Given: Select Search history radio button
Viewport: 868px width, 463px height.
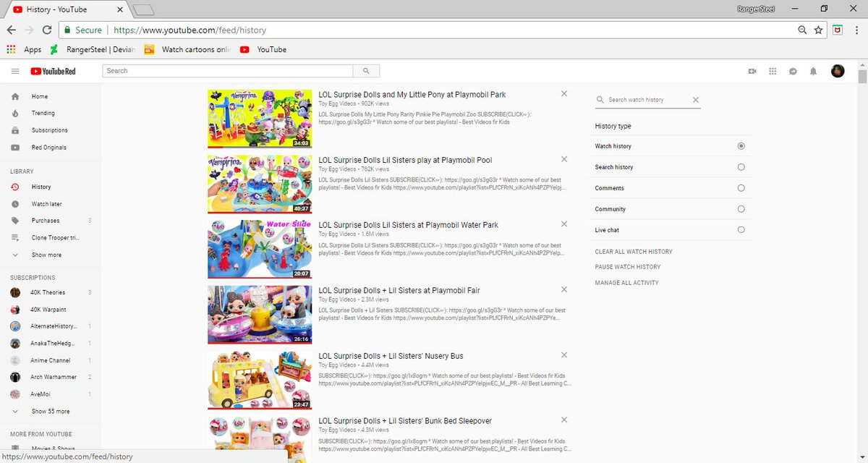Looking at the screenshot, I should [x=741, y=167].
